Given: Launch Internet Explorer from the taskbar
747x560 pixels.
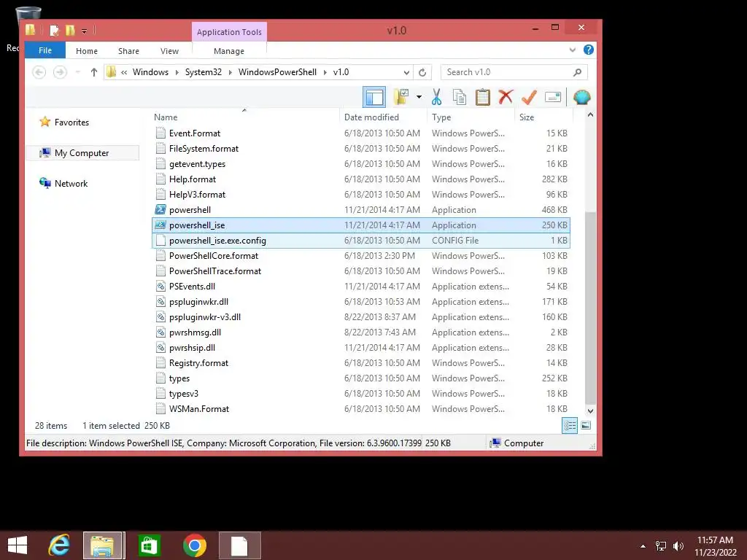Looking at the screenshot, I should tap(59, 545).
